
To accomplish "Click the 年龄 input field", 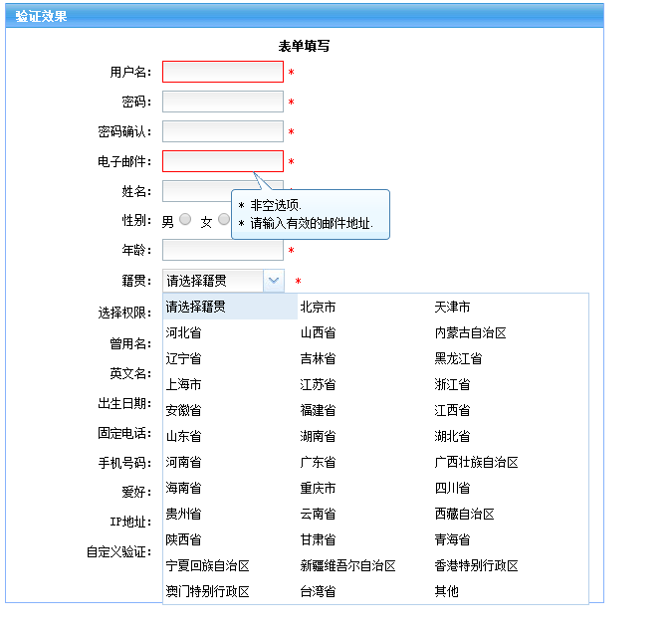I will pos(223,250).
